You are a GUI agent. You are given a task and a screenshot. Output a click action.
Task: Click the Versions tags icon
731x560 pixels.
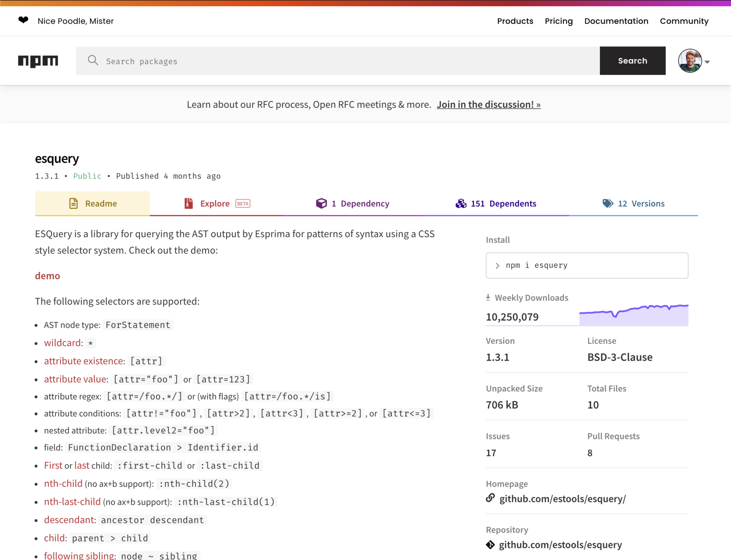(608, 203)
